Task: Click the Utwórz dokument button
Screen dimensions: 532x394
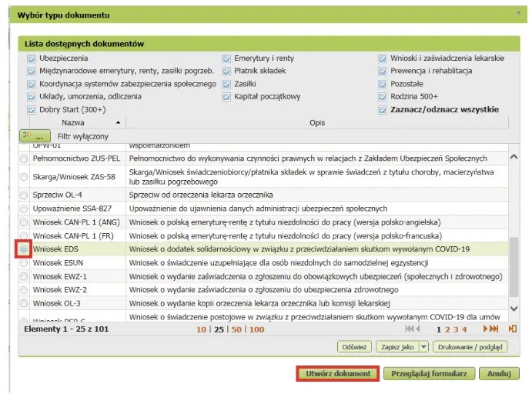Action: pos(338,373)
